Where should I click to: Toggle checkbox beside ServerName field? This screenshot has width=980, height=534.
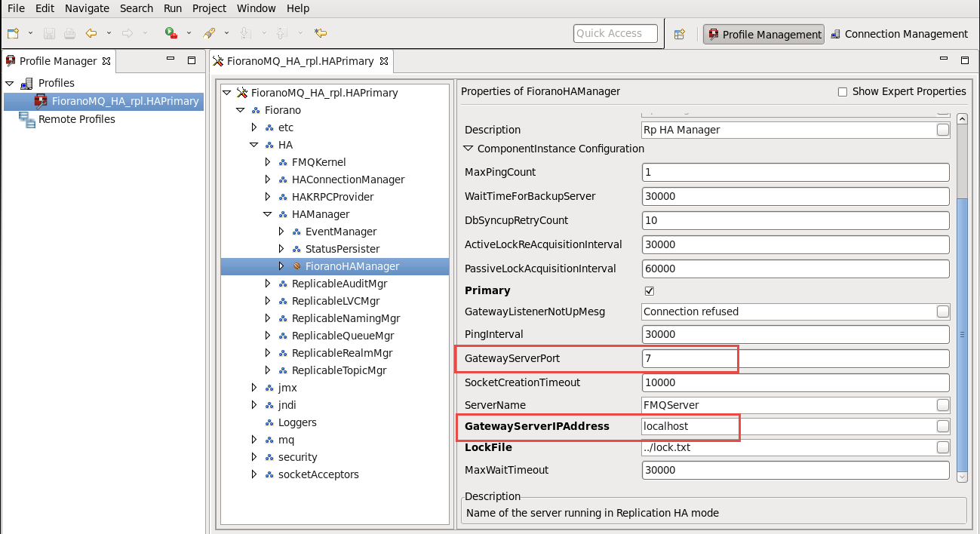[x=943, y=405]
